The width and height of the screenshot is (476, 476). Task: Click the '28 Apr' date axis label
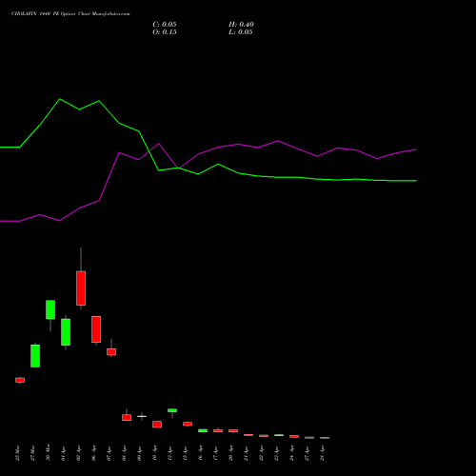click(322, 453)
